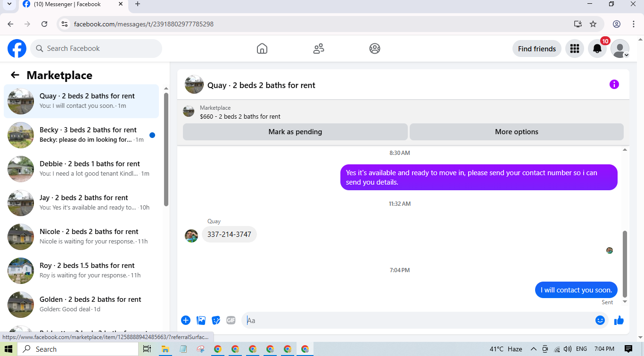
Task: Open File Explorer from the taskbar
Action: coord(165,349)
